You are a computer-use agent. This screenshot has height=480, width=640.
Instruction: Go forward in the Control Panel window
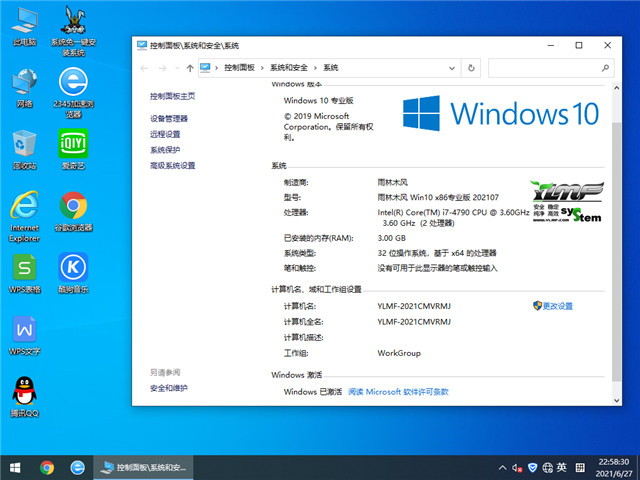pyautogui.click(x=162, y=68)
